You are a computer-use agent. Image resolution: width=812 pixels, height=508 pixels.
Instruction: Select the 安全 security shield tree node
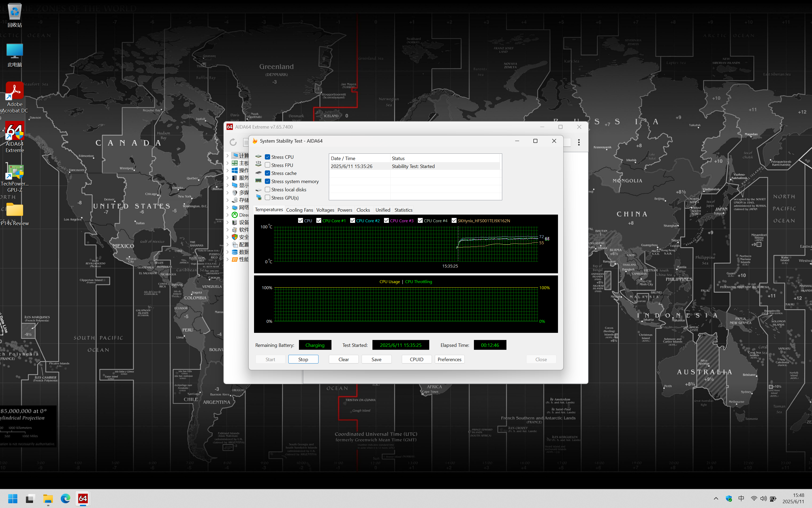pos(240,237)
